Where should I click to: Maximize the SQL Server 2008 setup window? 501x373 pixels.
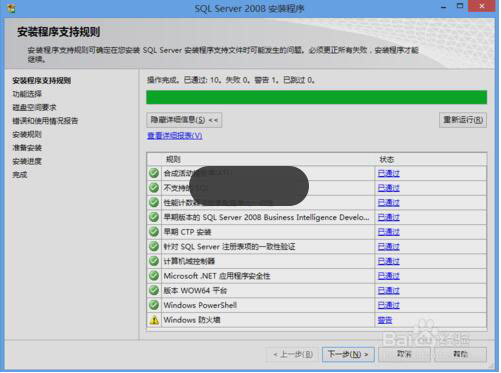(460, 6)
